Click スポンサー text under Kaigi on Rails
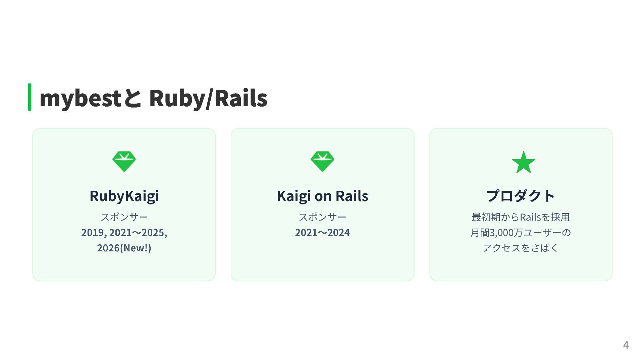This screenshot has width=644, height=362. tap(322, 217)
